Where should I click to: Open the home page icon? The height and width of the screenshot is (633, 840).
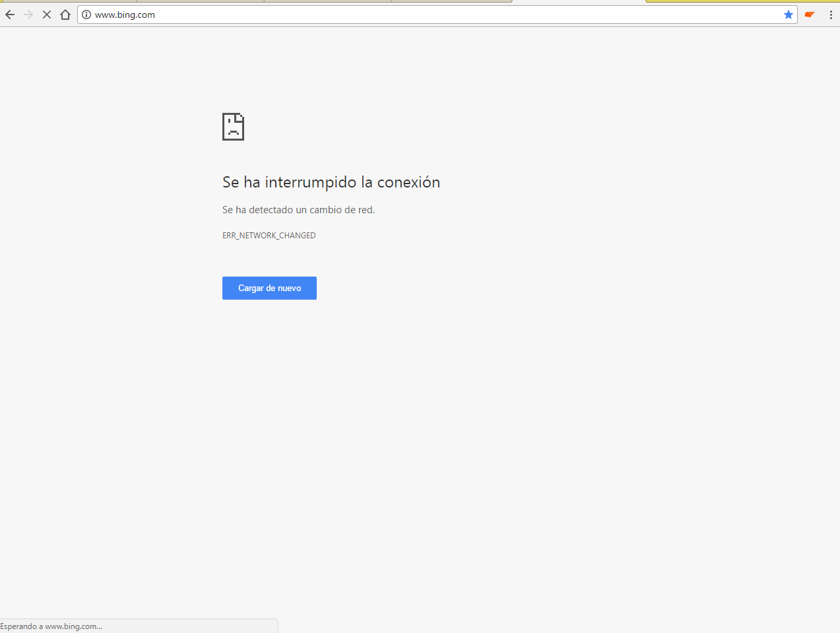tap(65, 15)
